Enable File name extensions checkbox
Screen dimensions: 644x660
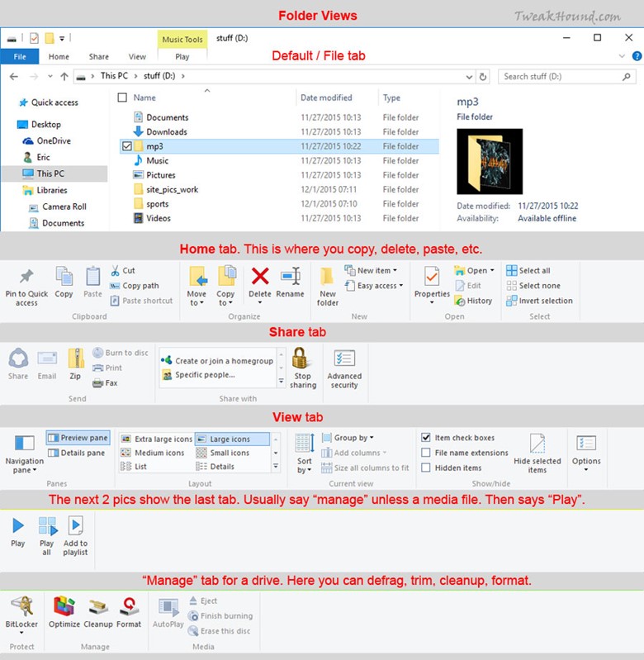coord(426,453)
